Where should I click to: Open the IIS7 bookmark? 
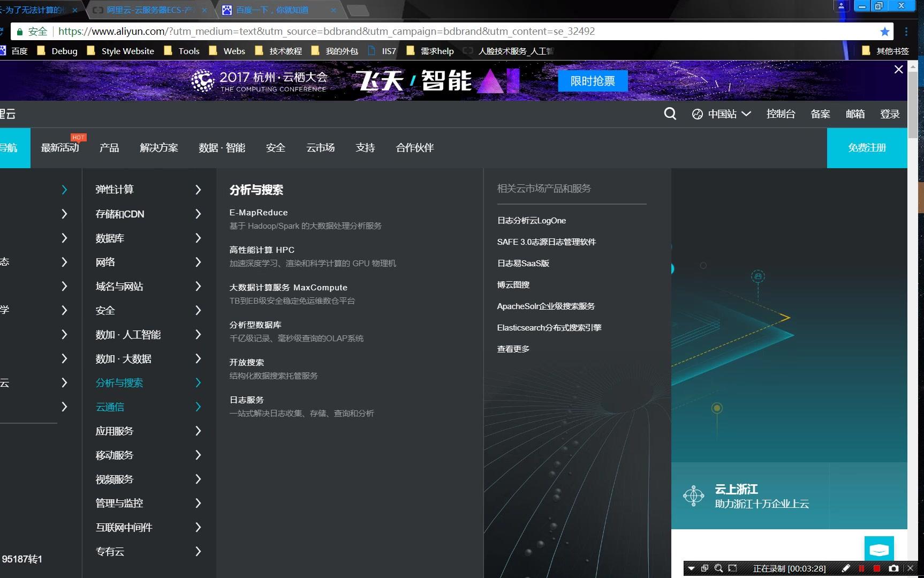coord(382,51)
